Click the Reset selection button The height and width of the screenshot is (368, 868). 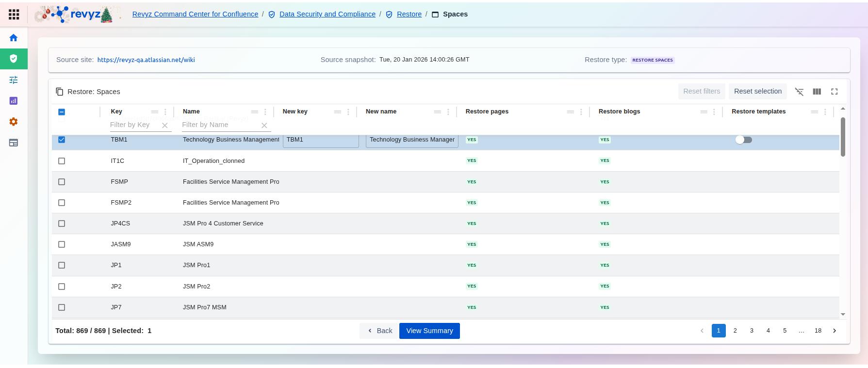757,91
